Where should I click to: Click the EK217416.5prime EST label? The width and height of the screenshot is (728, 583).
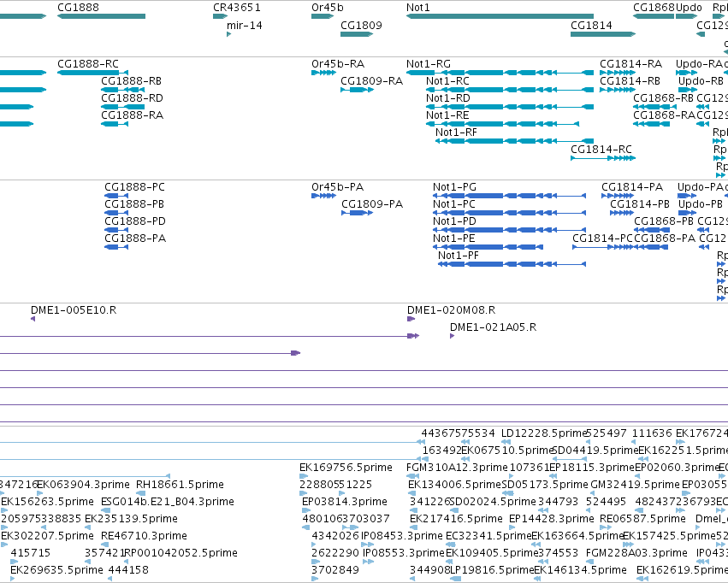pos(457,519)
